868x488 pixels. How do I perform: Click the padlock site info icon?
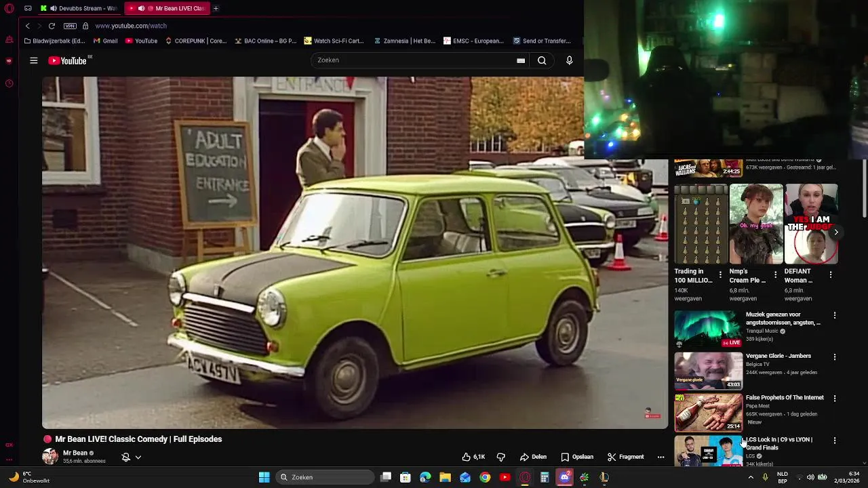pos(85,26)
